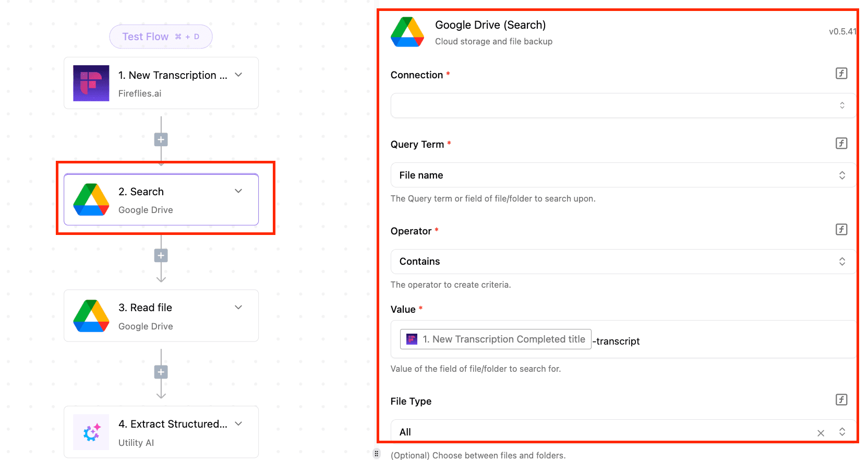Select the Google Drive icon on Read file step
The image size is (868, 460).
click(91, 316)
